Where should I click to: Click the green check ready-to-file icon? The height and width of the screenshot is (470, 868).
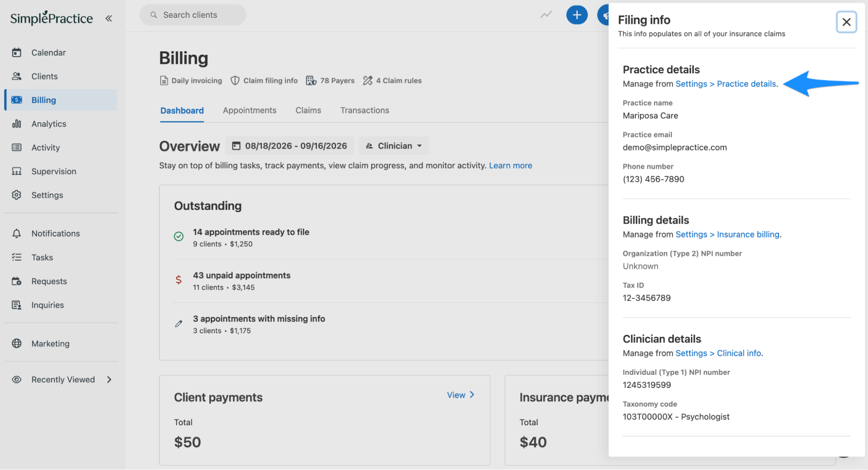(178, 237)
